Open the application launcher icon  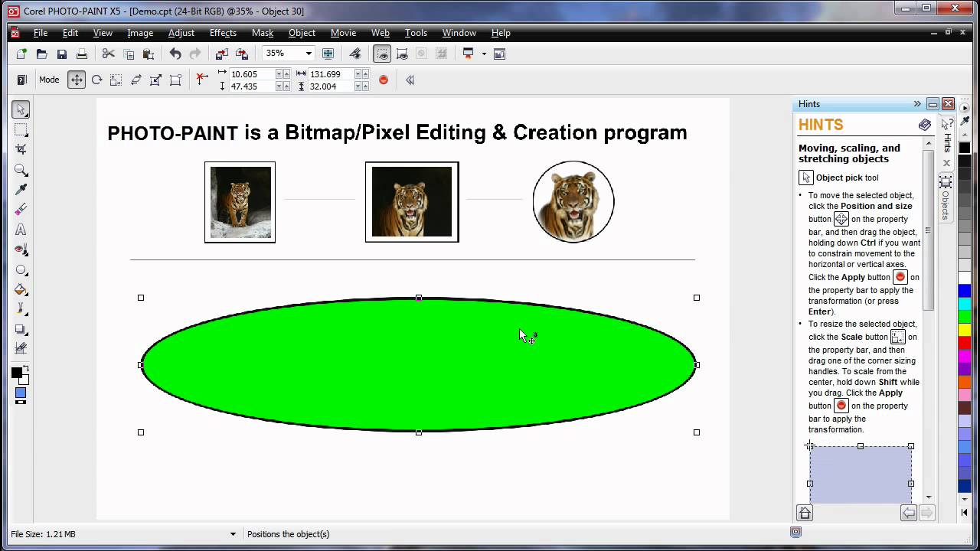468,54
